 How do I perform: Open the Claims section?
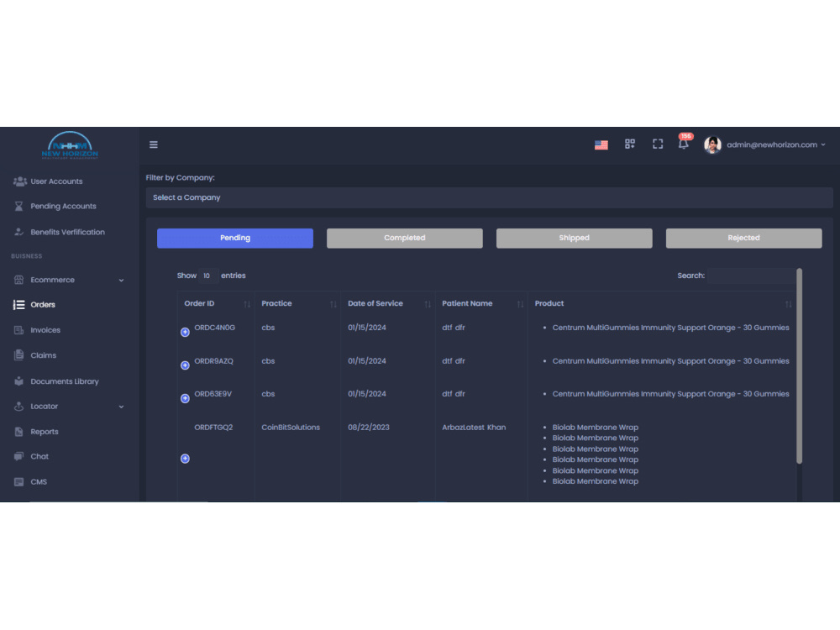[x=44, y=355]
